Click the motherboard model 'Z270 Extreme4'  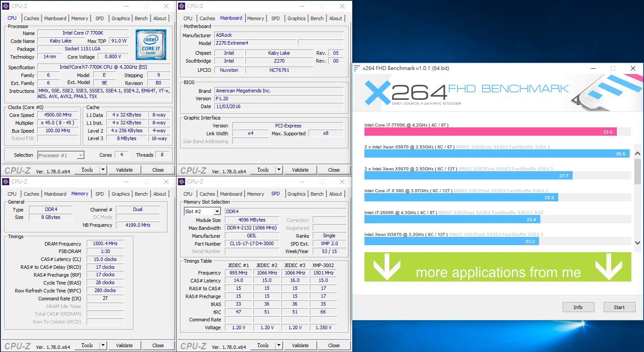pos(255,43)
